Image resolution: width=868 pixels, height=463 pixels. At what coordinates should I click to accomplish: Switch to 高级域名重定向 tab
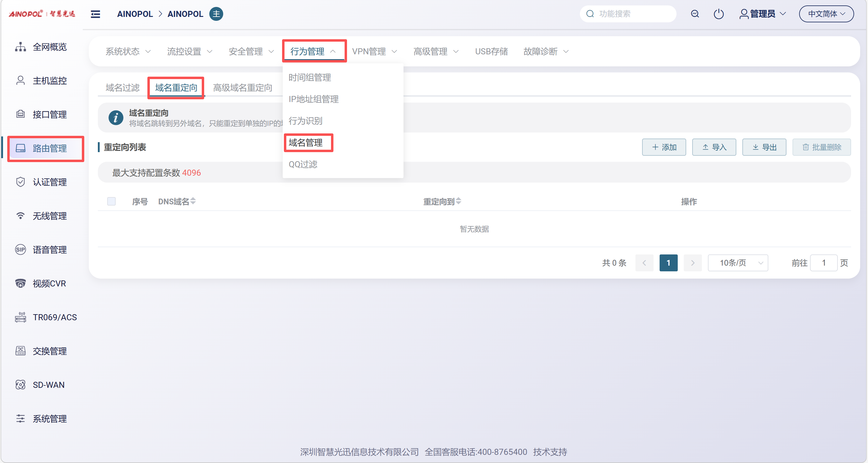tap(242, 88)
